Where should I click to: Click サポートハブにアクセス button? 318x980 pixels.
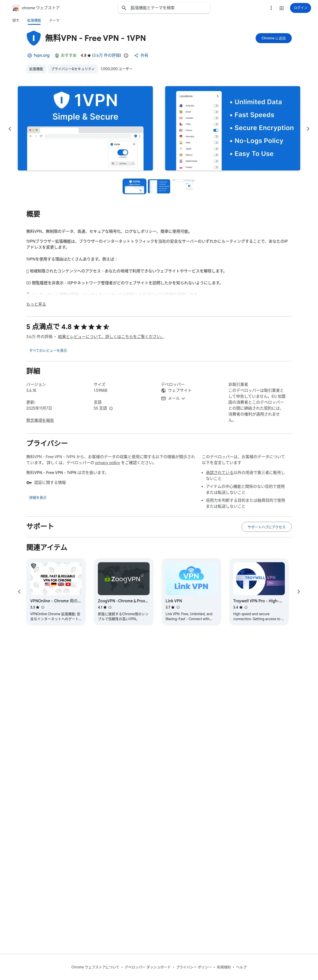(x=266, y=527)
